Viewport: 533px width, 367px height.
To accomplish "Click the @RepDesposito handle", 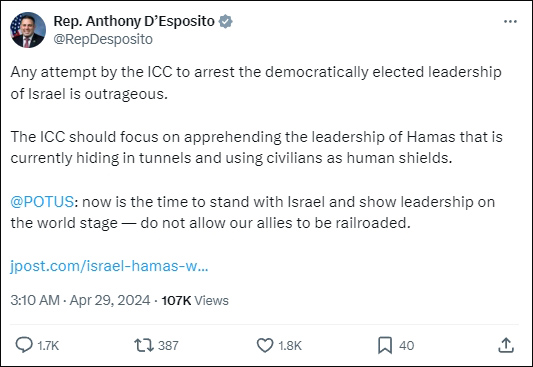I will click(x=103, y=39).
